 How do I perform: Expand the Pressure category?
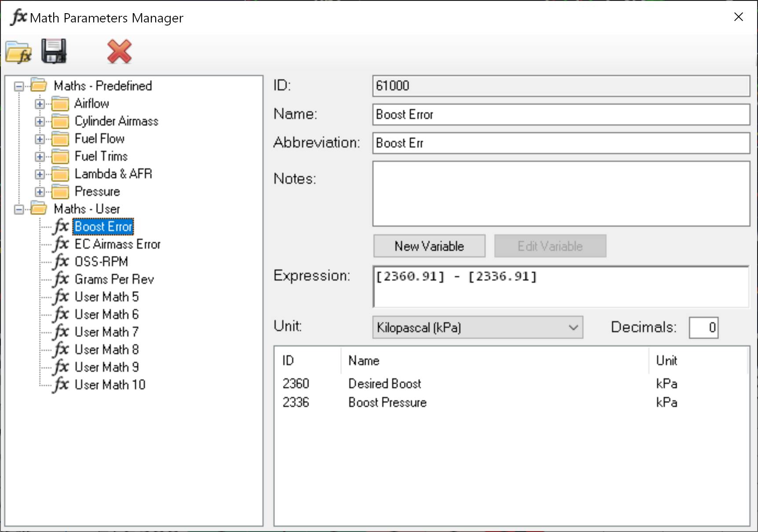[39, 191]
